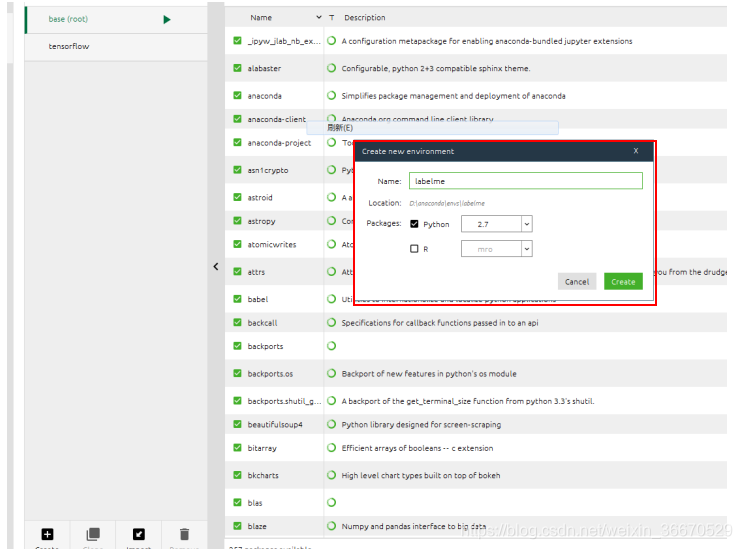Image resolution: width=742 pixels, height=549 pixels.
Task: Click the status circle for blaze
Action: coord(332,526)
